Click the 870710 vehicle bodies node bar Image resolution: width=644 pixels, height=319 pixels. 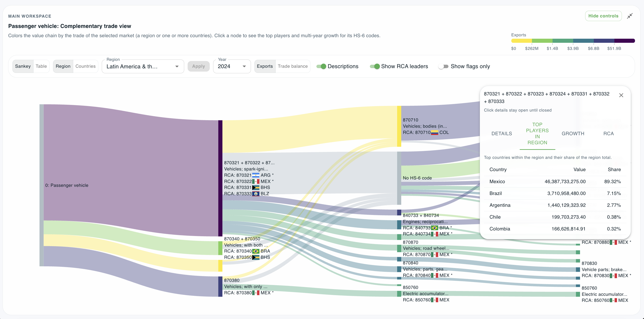(399, 126)
